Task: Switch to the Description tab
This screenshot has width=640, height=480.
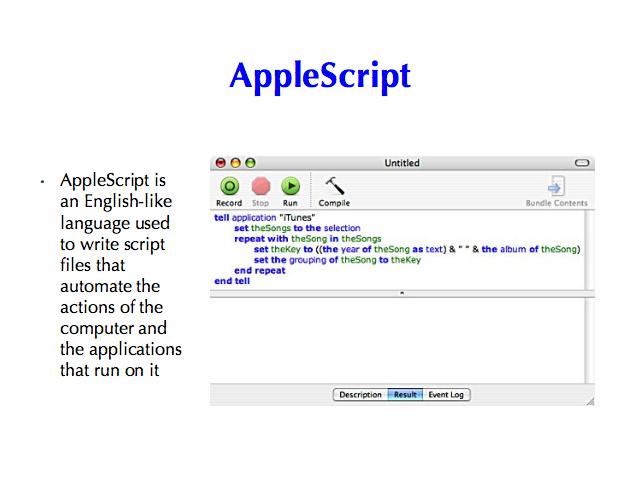Action: point(360,395)
